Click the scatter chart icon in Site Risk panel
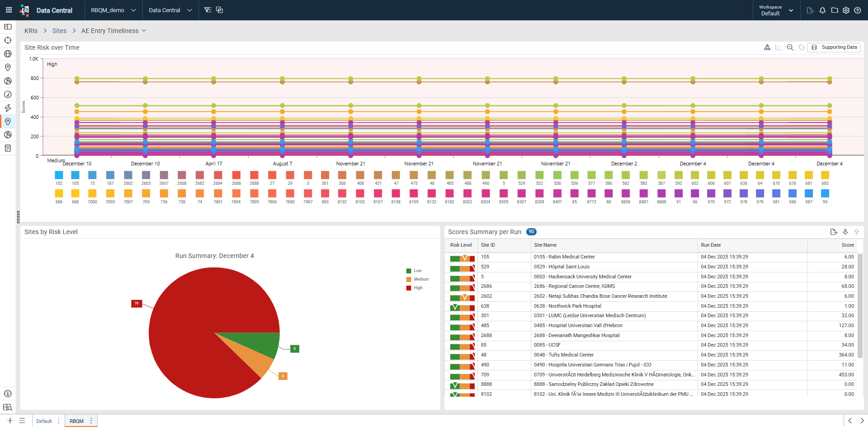 click(778, 47)
